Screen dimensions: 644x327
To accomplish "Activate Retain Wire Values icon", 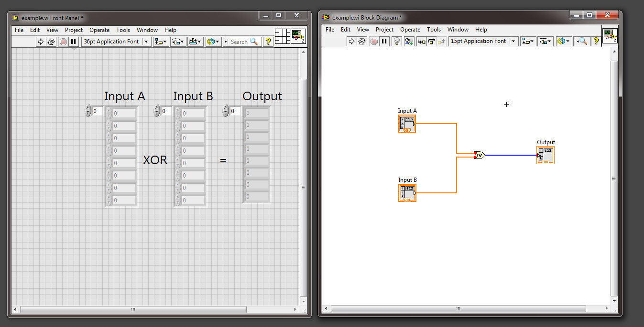I will [409, 42].
